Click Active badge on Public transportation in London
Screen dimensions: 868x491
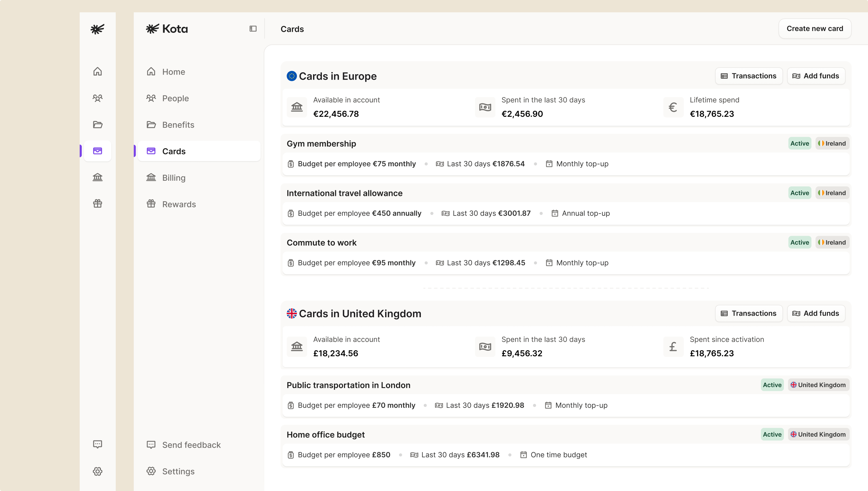pos(772,385)
